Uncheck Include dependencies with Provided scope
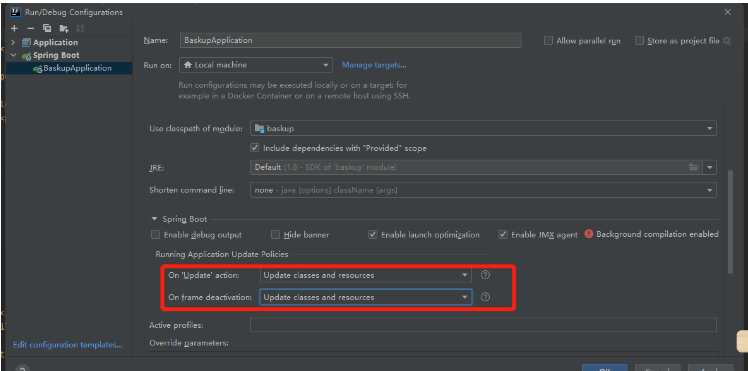 click(255, 148)
